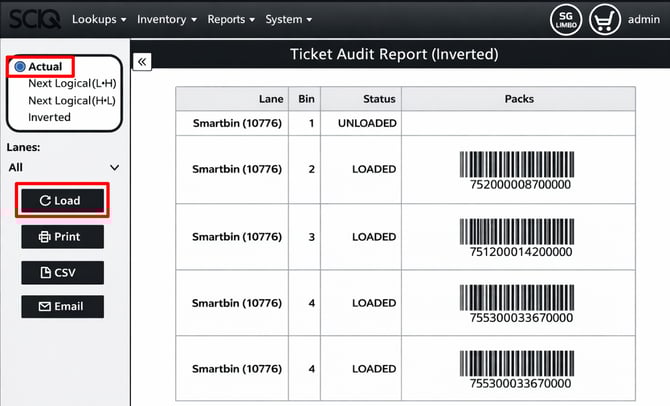Viewport: 670px width, 406px height.
Task: Click LOADED status in bin 2 row
Action: point(374,169)
